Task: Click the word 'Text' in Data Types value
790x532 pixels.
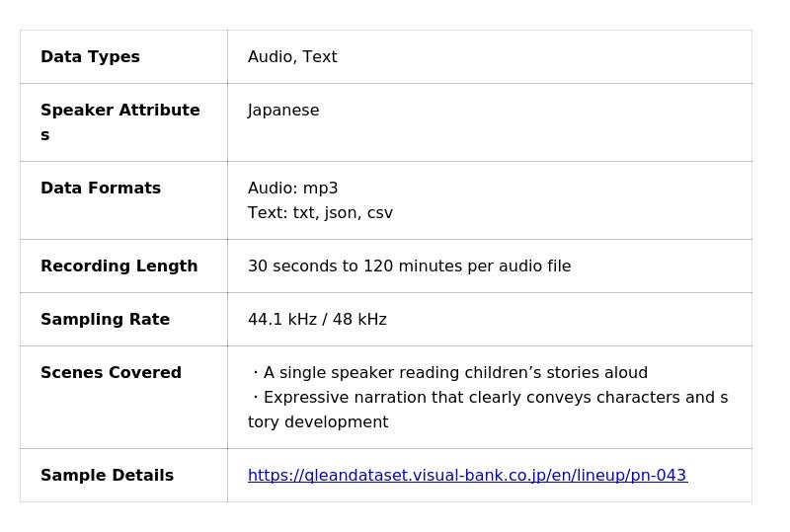Action: click(320, 57)
